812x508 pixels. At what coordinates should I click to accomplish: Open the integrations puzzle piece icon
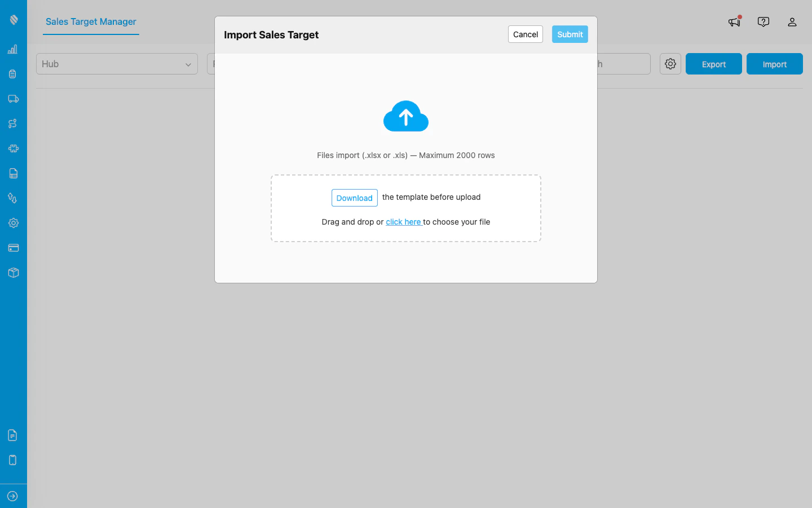pyautogui.click(x=13, y=148)
